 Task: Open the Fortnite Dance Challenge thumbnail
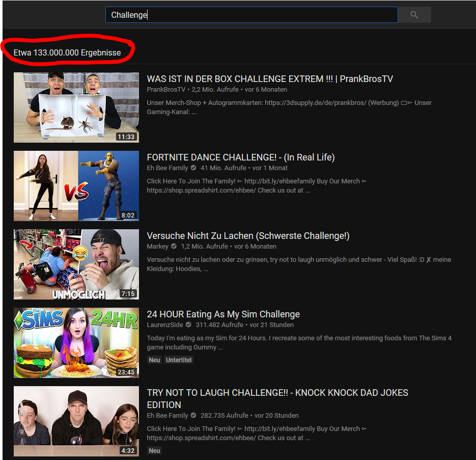(x=76, y=185)
